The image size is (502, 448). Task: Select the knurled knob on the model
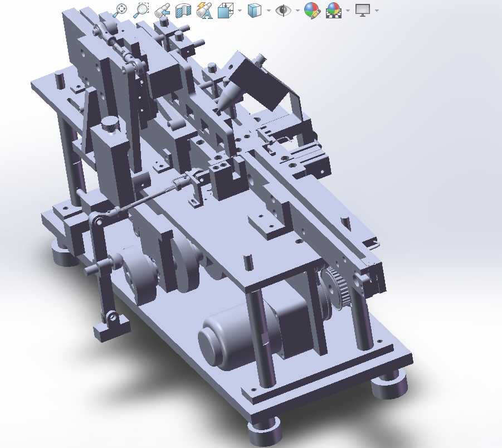click(x=110, y=124)
